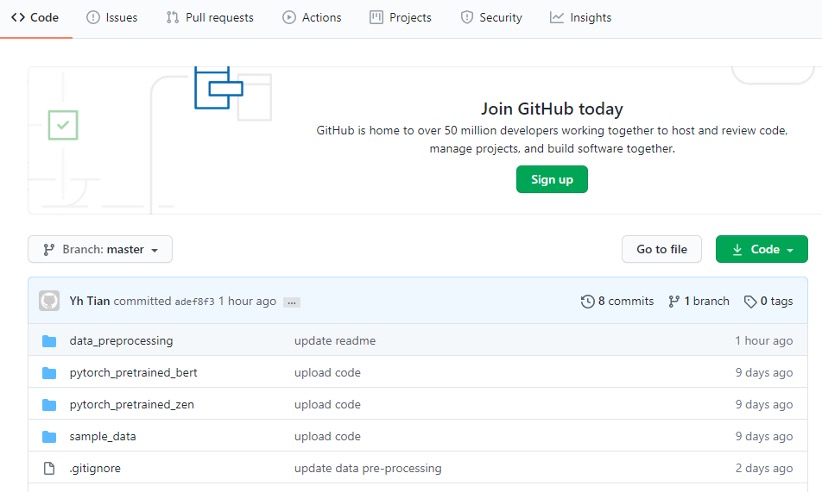Click the sample_data folder icon
Image resolution: width=822 pixels, height=492 pixels.
click(49, 437)
